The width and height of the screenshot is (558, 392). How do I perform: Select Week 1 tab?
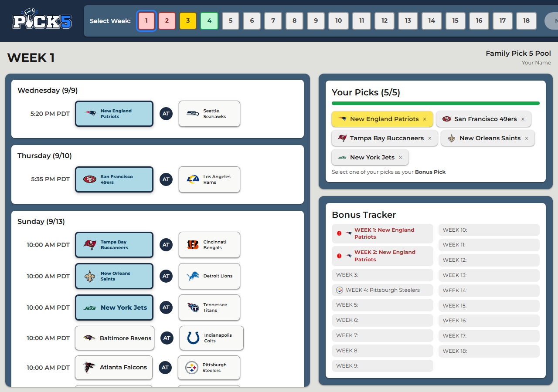tap(146, 21)
